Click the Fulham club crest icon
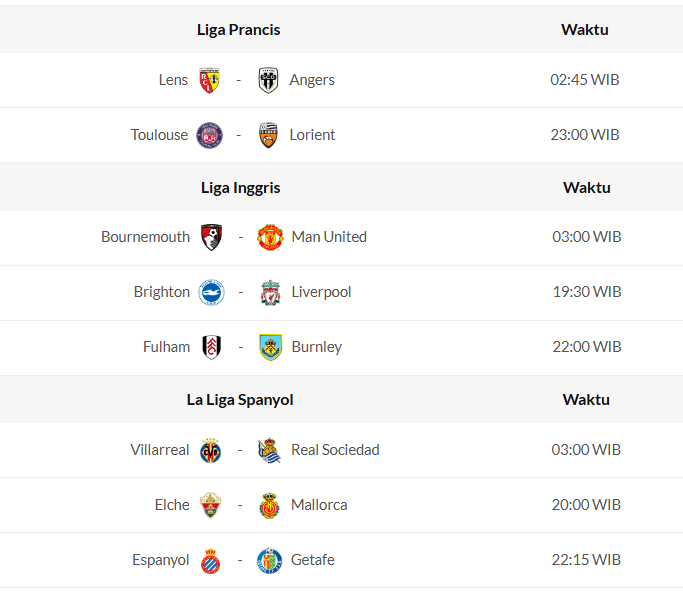The height and width of the screenshot is (600, 683). 211,348
